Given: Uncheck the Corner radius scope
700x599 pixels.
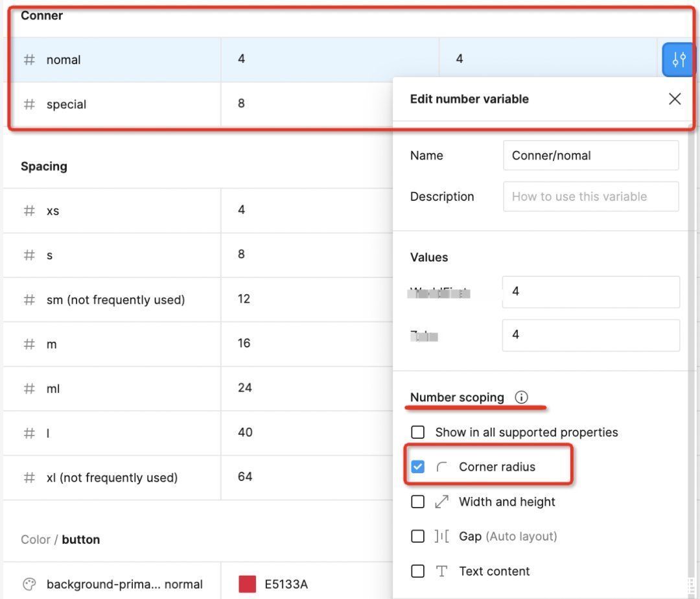Looking at the screenshot, I should [418, 467].
